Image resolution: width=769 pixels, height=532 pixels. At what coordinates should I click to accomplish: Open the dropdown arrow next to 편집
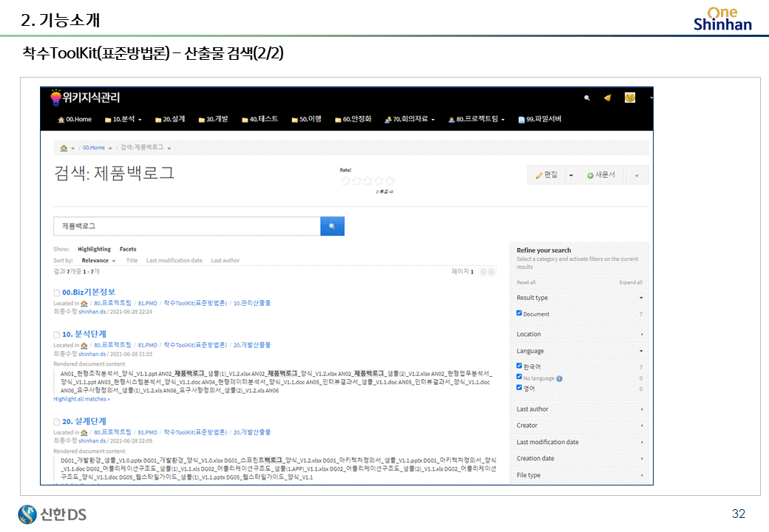click(571, 175)
